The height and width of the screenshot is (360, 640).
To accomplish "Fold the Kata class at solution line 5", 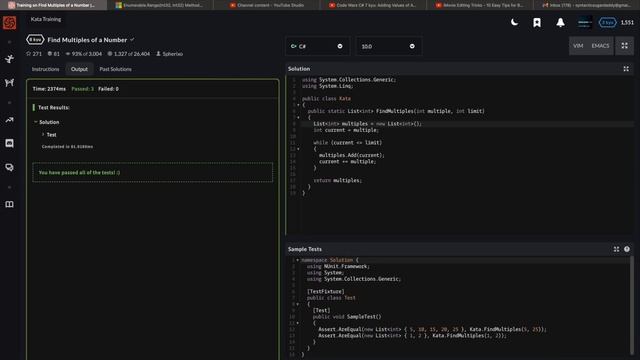I will [x=298, y=105].
